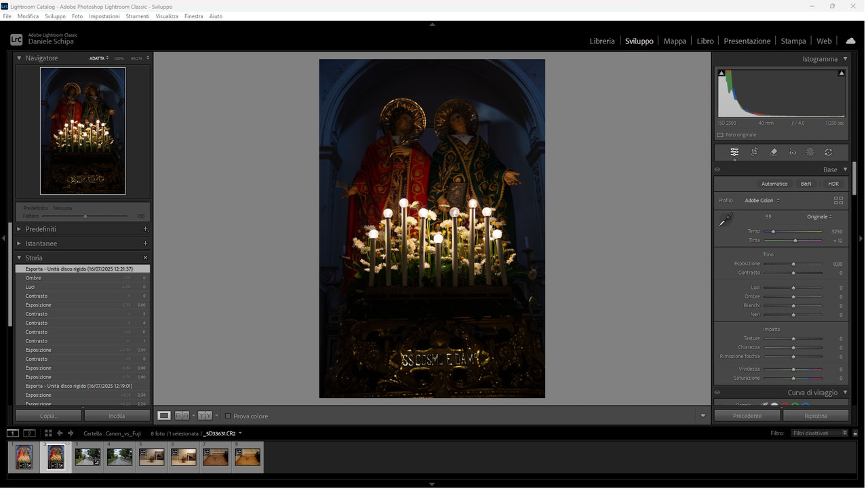Select the Red eye correction tool
Image resolution: width=868 pixels, height=491 pixels.
click(x=793, y=153)
